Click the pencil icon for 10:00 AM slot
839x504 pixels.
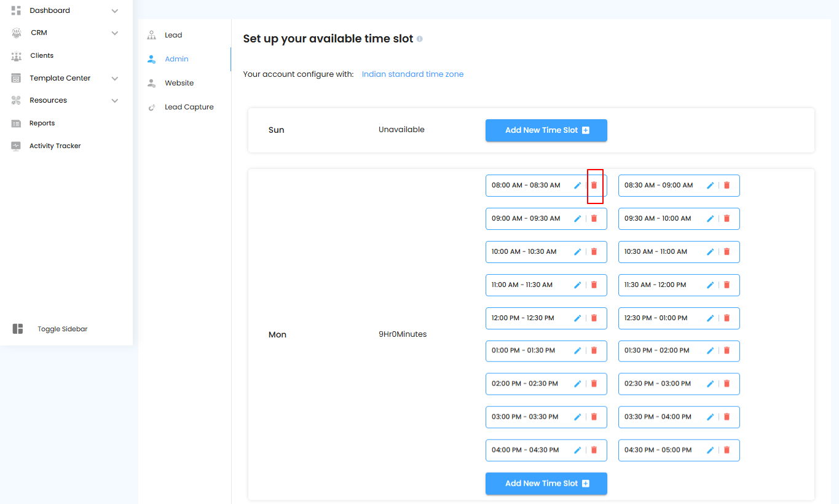pyautogui.click(x=577, y=251)
